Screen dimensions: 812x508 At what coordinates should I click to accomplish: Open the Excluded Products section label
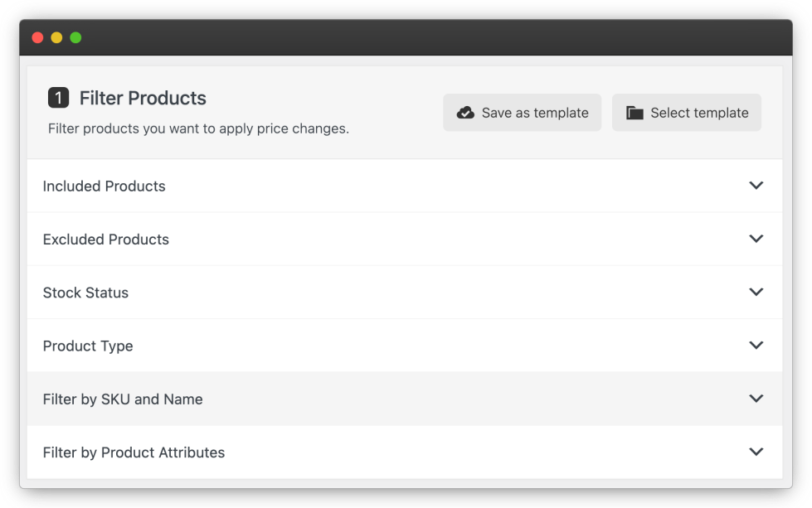[x=106, y=239]
